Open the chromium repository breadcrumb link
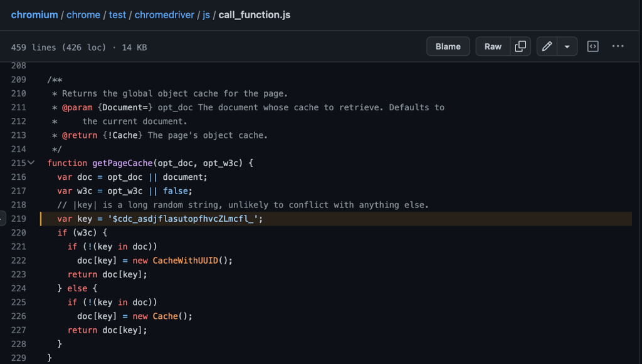The image size is (642, 364). 34,14
